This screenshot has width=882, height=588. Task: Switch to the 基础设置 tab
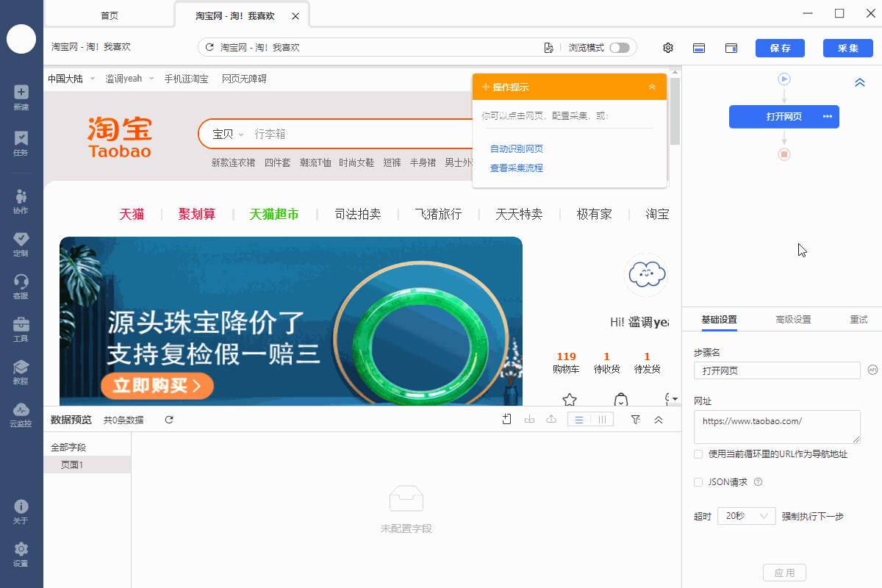[x=719, y=320]
